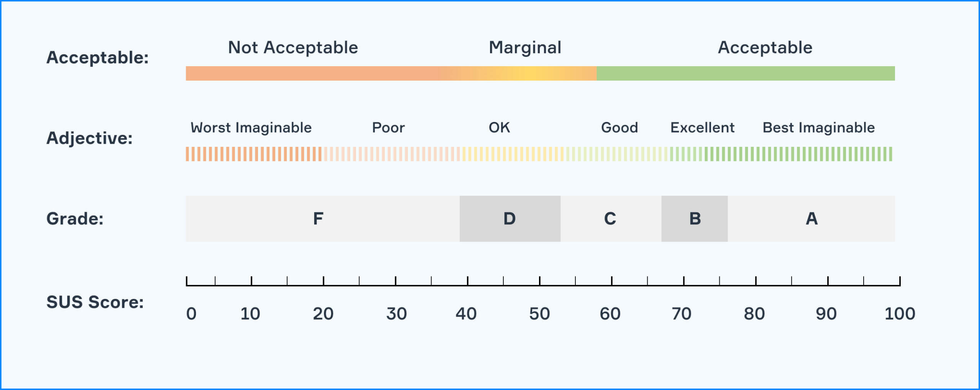Click the striped adjective bar's green portion
Screen dimensions: 980x390
[x=781, y=154]
